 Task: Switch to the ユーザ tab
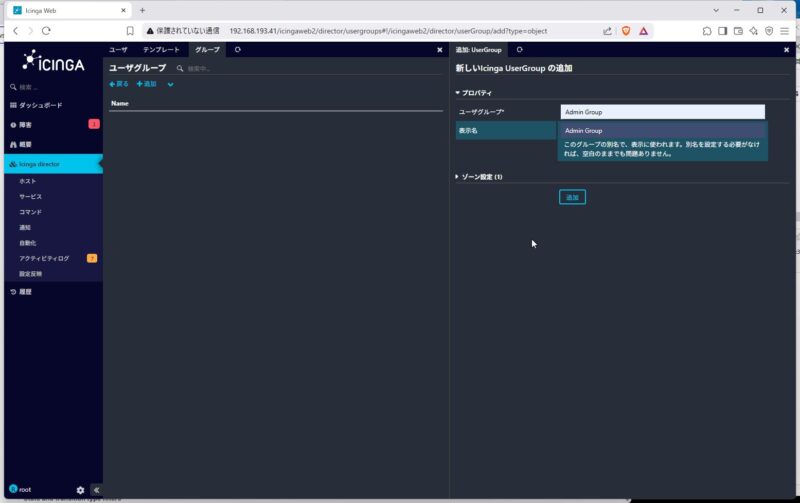tap(118, 49)
